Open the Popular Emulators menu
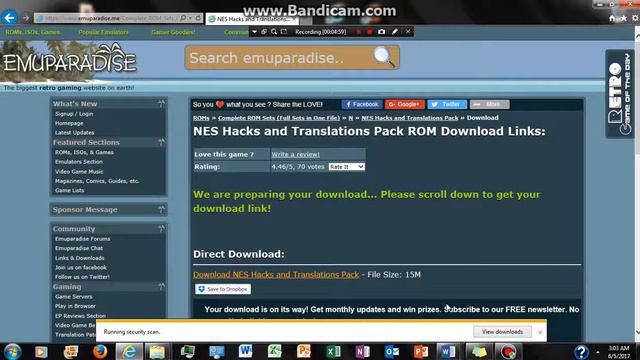The width and height of the screenshot is (640, 360). point(103,32)
